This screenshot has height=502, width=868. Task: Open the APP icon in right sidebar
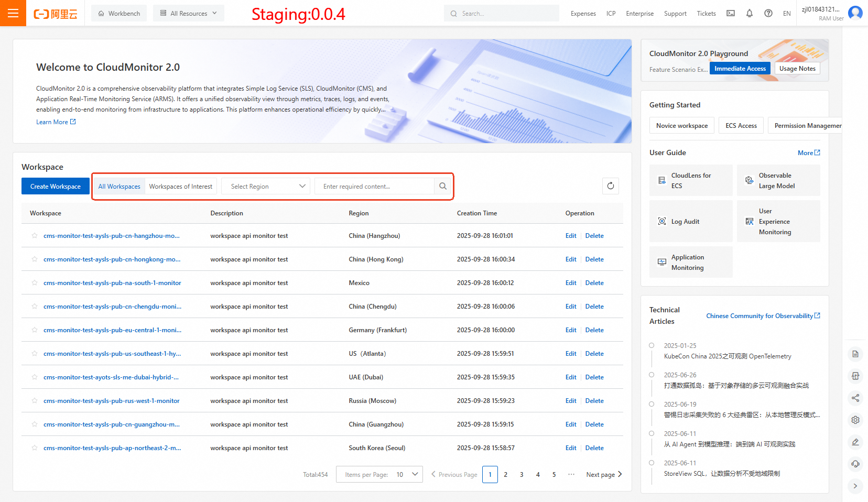(x=855, y=376)
